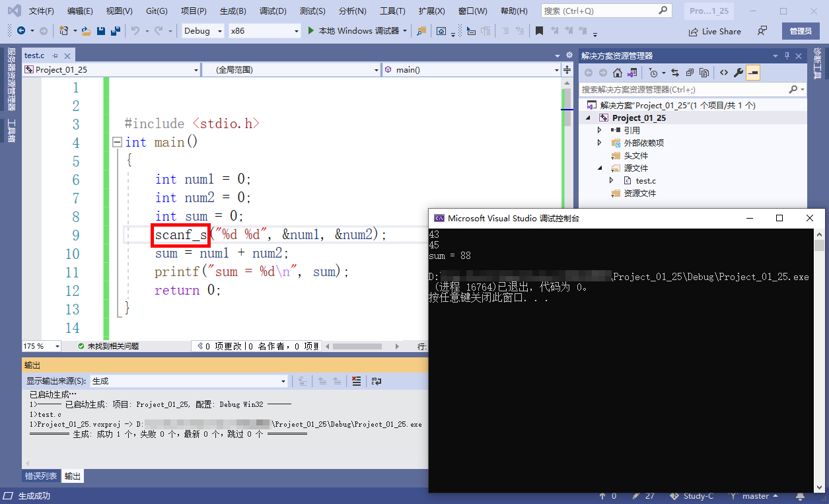Click the Live Share button
The height and width of the screenshot is (504, 829).
click(x=715, y=31)
